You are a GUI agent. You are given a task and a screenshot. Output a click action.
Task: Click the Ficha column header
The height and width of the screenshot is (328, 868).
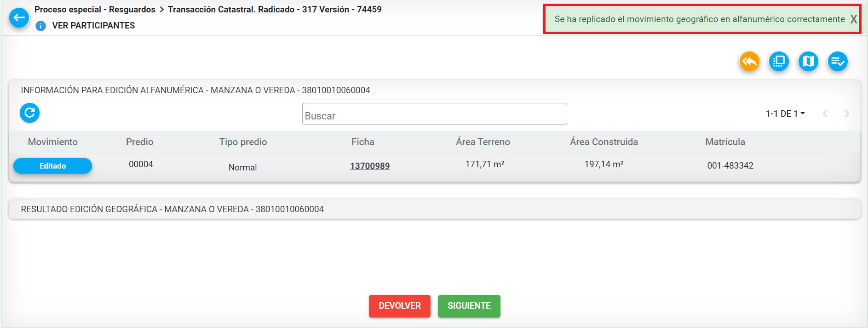pos(363,142)
